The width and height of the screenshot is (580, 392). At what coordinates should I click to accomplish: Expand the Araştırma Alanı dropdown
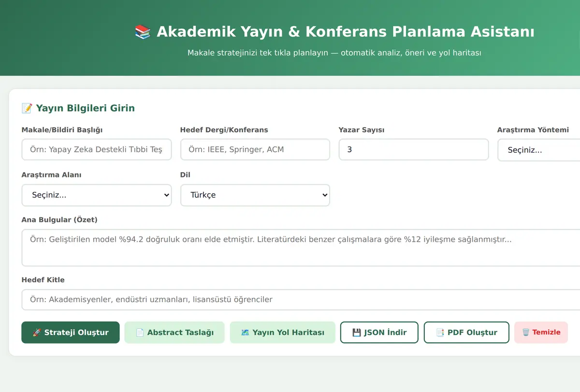pos(97,195)
